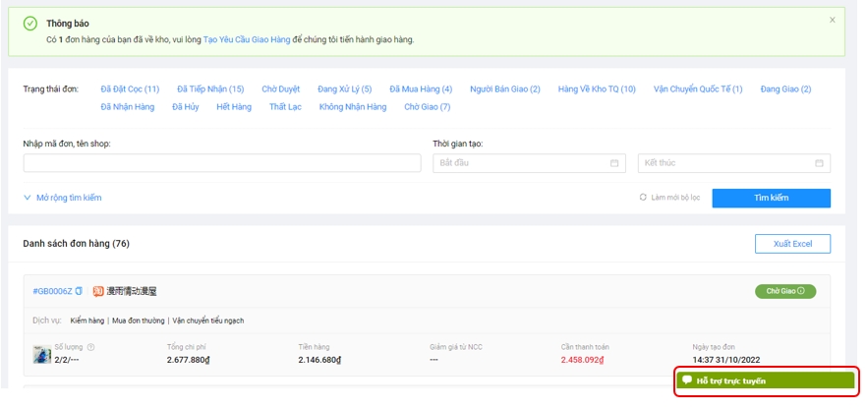Select the Chờ Giao (7) status filter
This screenshot has width=868, height=409.
pyautogui.click(x=427, y=107)
